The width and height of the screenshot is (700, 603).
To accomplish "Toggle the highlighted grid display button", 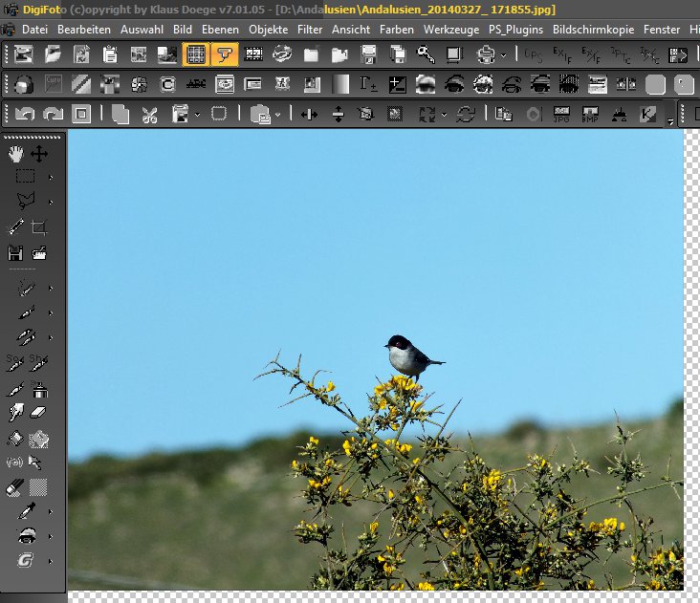I will click(196, 54).
